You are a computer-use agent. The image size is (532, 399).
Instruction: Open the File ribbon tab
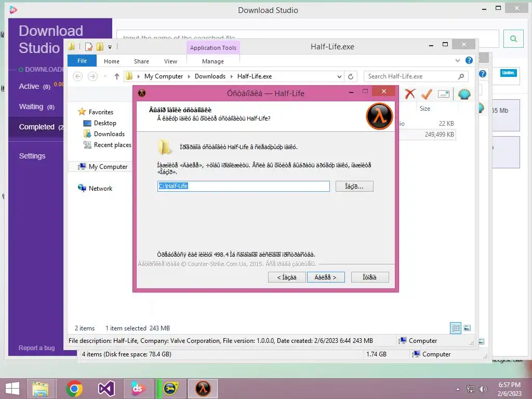coord(82,61)
